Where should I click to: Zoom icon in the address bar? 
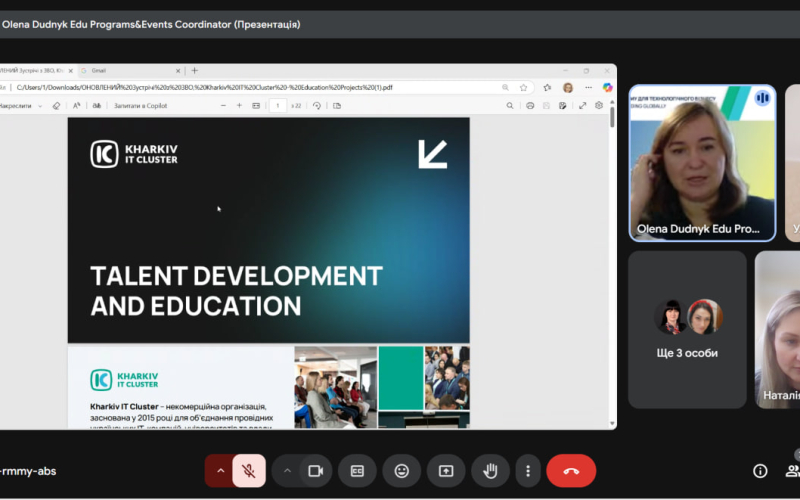coord(505,88)
